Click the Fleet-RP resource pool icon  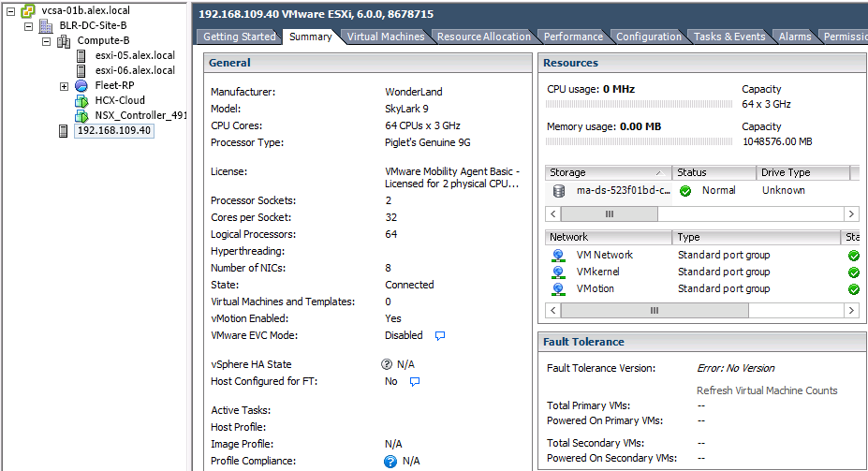click(x=81, y=85)
